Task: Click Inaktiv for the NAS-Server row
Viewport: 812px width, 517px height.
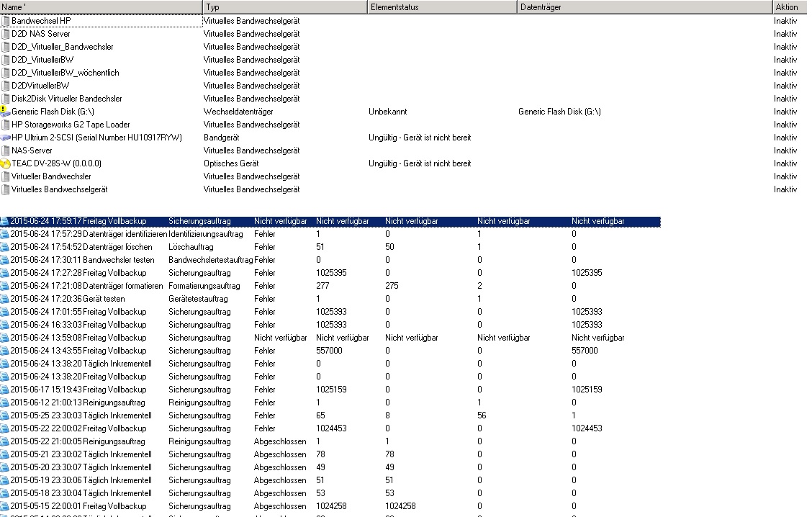Action: [785, 150]
